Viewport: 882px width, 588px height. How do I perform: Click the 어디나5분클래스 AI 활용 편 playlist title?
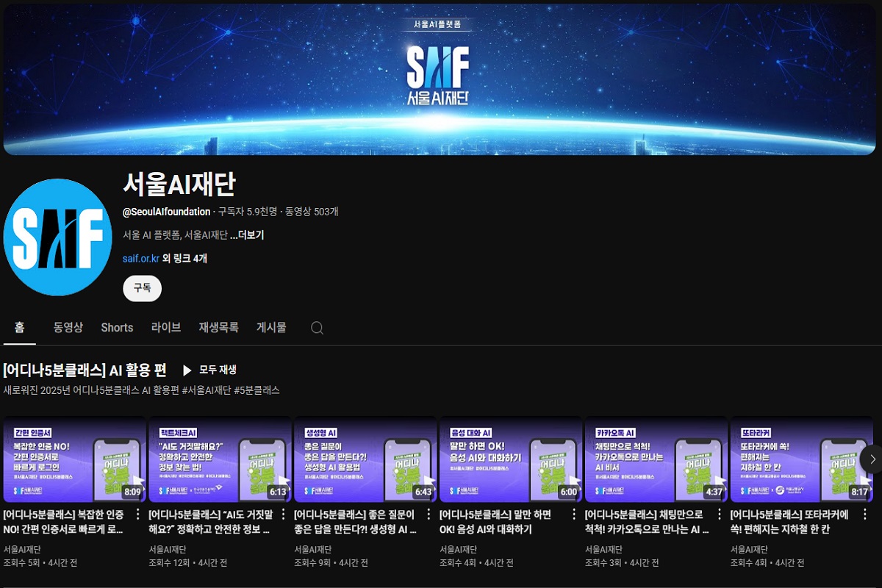coord(85,370)
